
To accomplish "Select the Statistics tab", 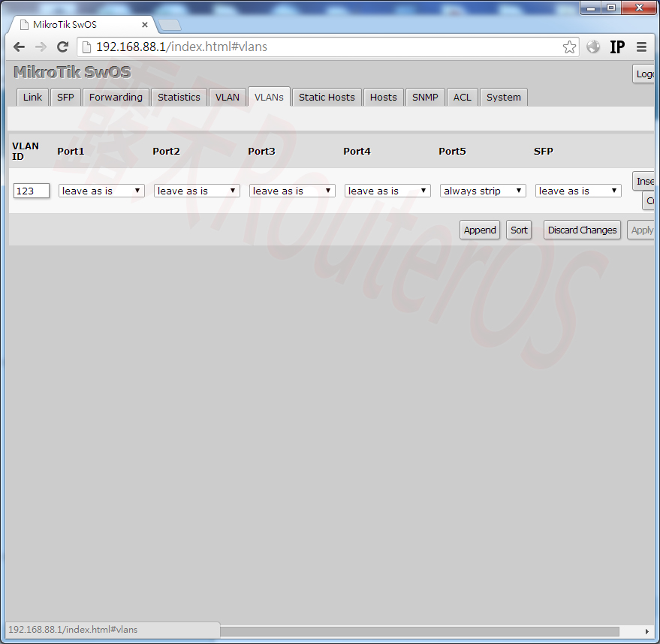I will (179, 97).
